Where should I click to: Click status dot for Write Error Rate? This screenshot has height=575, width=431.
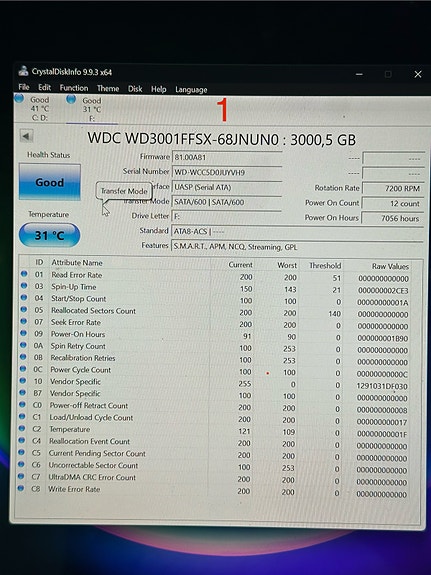coord(21,488)
